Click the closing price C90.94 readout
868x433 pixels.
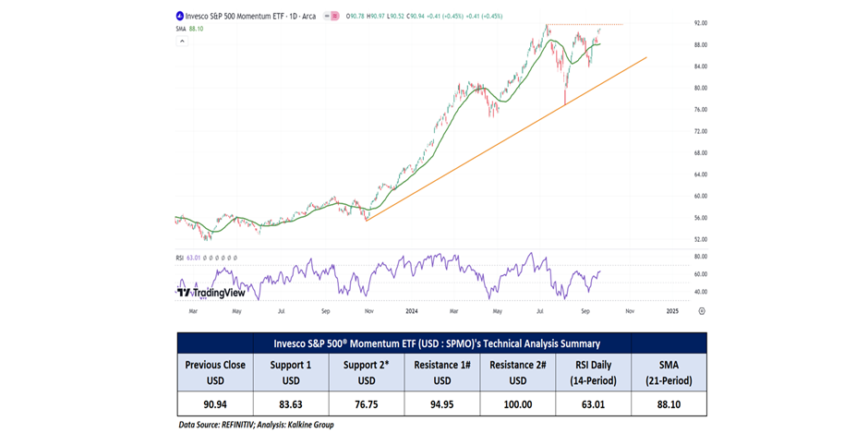tap(416, 17)
